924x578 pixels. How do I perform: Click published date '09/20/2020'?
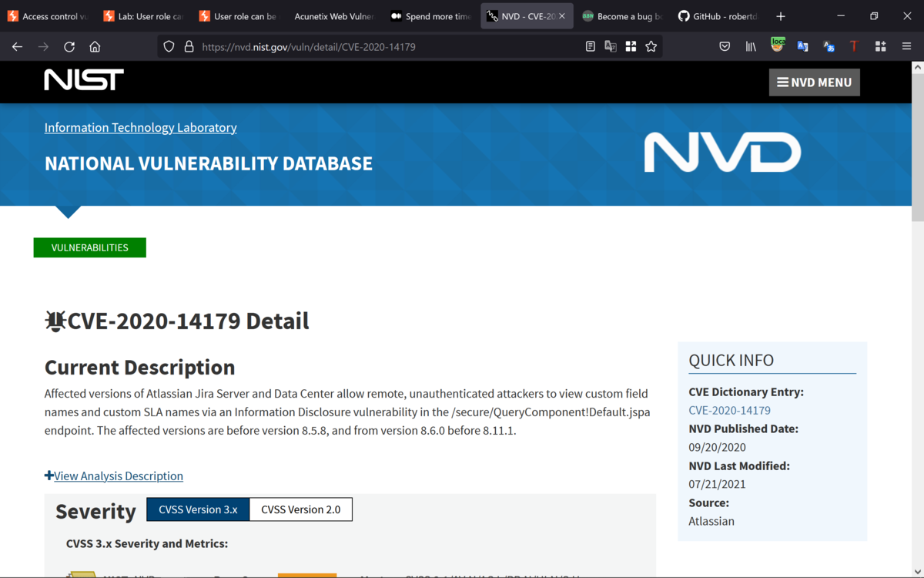point(717,448)
